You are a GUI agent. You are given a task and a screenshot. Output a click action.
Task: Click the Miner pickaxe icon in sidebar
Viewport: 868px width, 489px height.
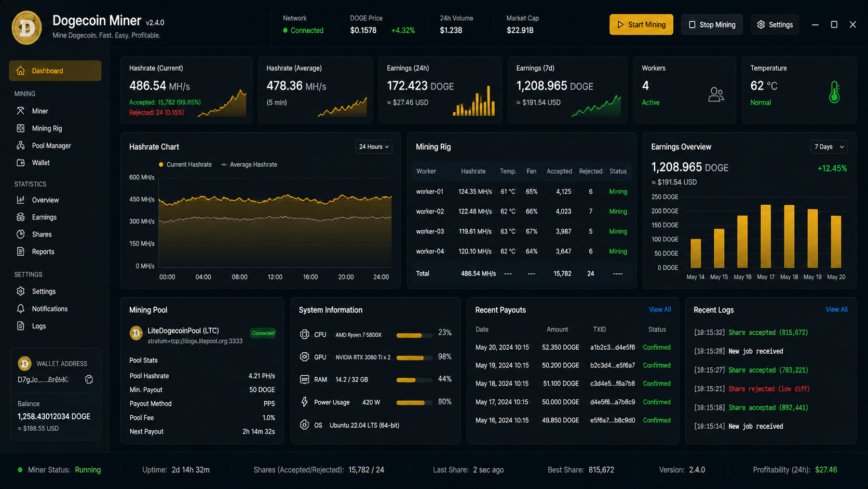(x=21, y=111)
